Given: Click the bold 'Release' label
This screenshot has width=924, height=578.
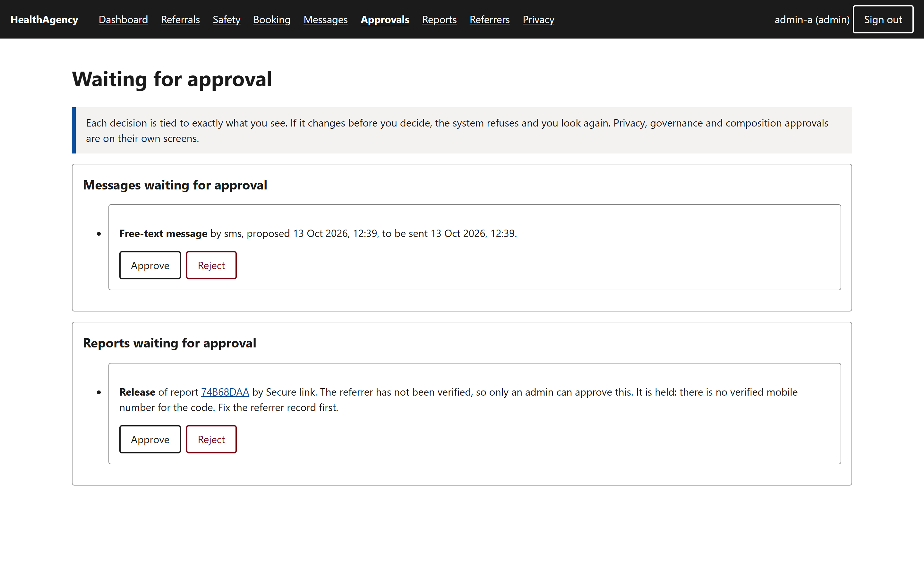Looking at the screenshot, I should pyautogui.click(x=137, y=392).
